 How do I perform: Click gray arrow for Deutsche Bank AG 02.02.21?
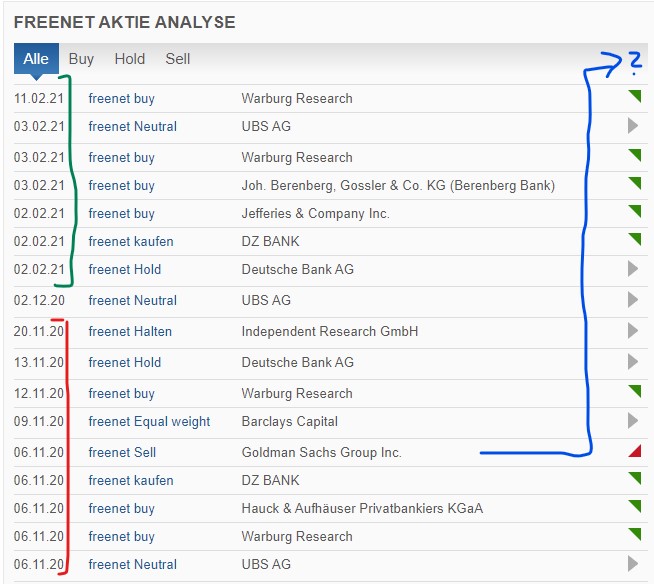click(x=633, y=269)
